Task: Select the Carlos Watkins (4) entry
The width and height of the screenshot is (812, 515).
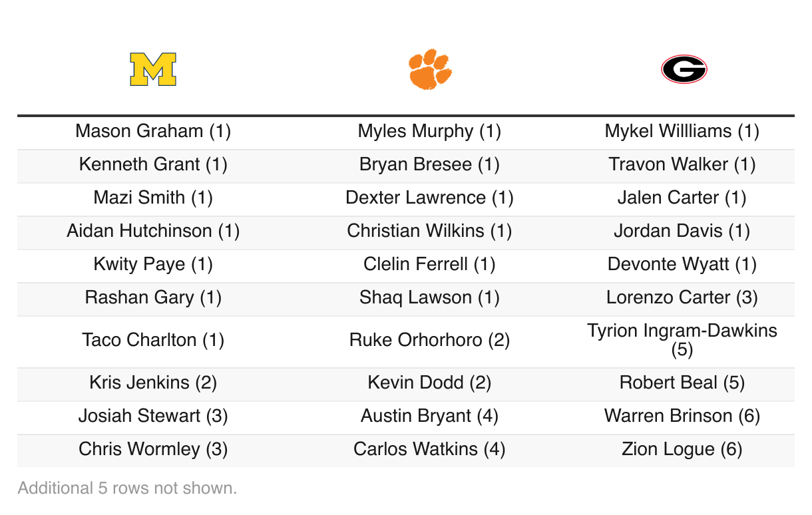Action: coord(429,449)
